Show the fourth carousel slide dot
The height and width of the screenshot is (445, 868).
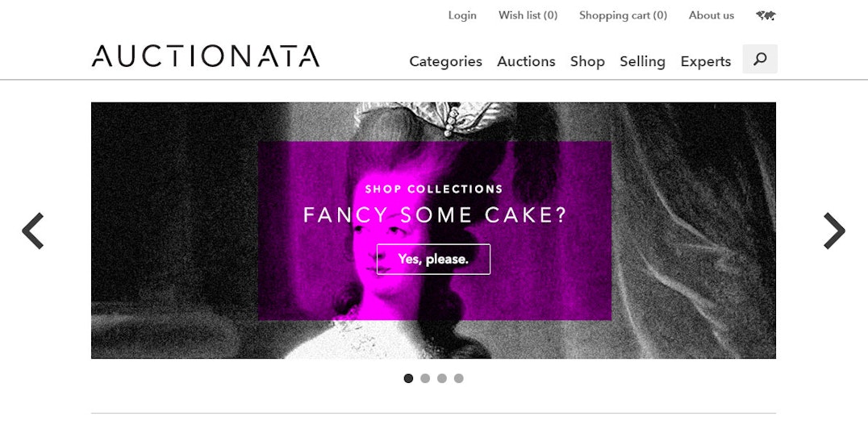click(458, 379)
